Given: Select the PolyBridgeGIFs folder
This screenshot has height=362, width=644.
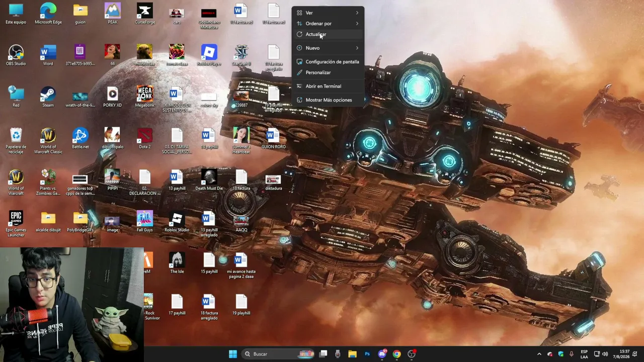Looking at the screenshot, I should point(80,222).
